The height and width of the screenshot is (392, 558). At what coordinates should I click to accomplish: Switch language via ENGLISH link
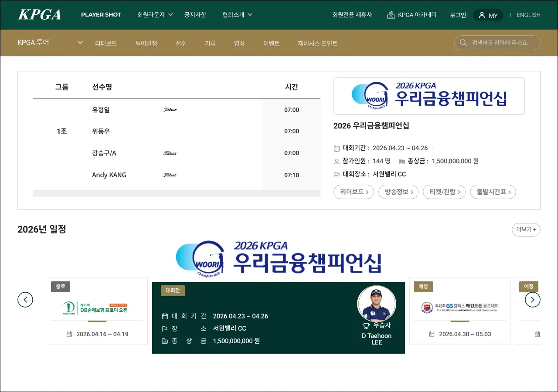528,15
